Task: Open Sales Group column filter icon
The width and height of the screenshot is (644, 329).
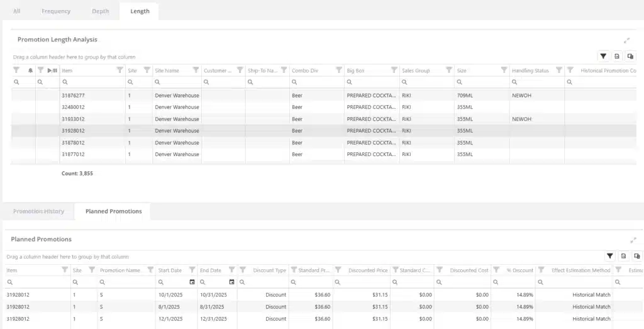Action: (449, 70)
